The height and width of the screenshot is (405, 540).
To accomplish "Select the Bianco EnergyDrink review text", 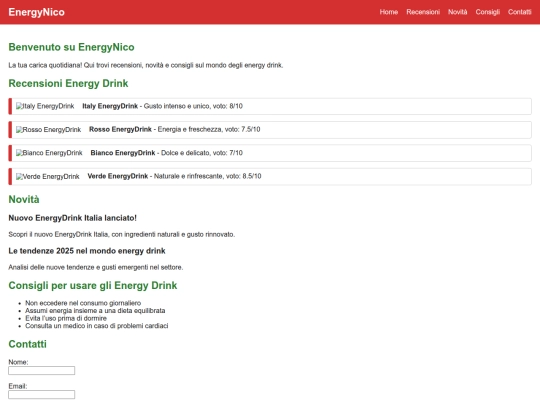I will [167, 153].
